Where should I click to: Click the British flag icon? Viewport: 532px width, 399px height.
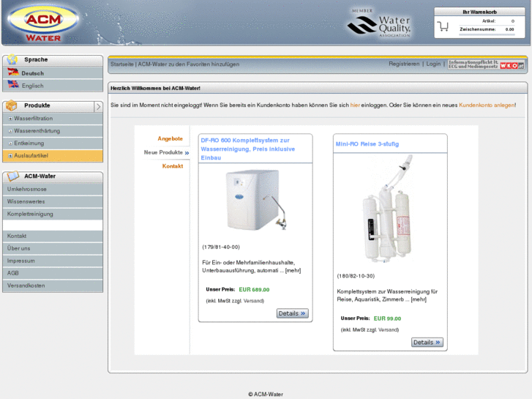coord(13,84)
